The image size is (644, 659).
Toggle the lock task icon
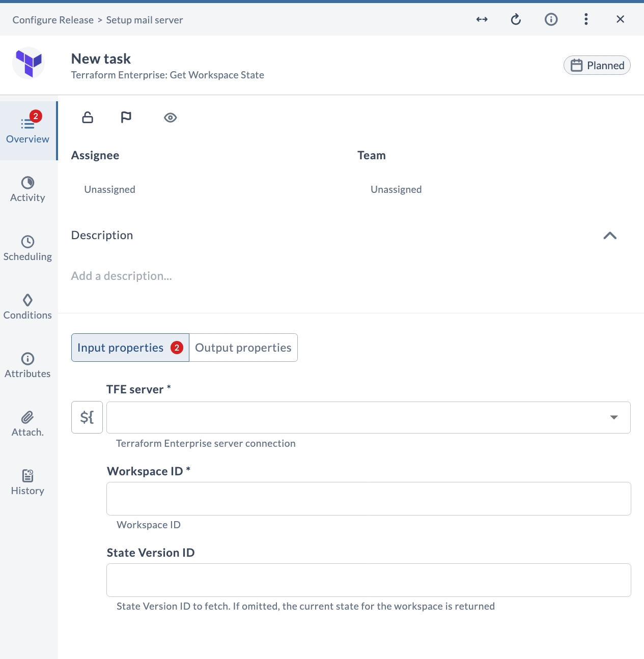88,118
